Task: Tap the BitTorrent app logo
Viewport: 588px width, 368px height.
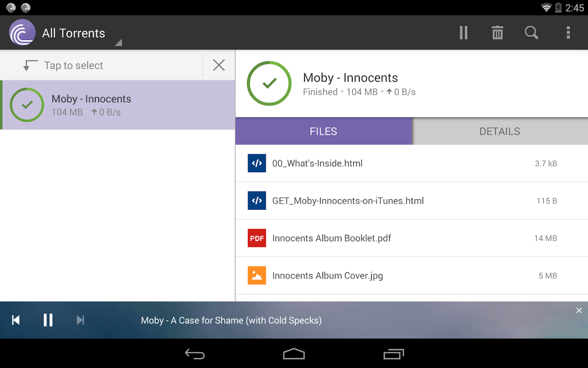Action: (22, 33)
